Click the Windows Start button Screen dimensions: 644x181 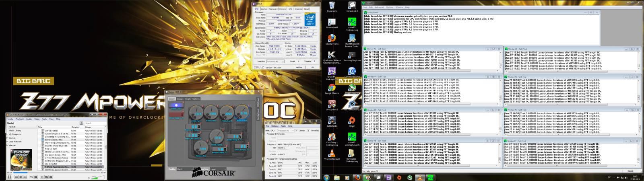click(327, 177)
